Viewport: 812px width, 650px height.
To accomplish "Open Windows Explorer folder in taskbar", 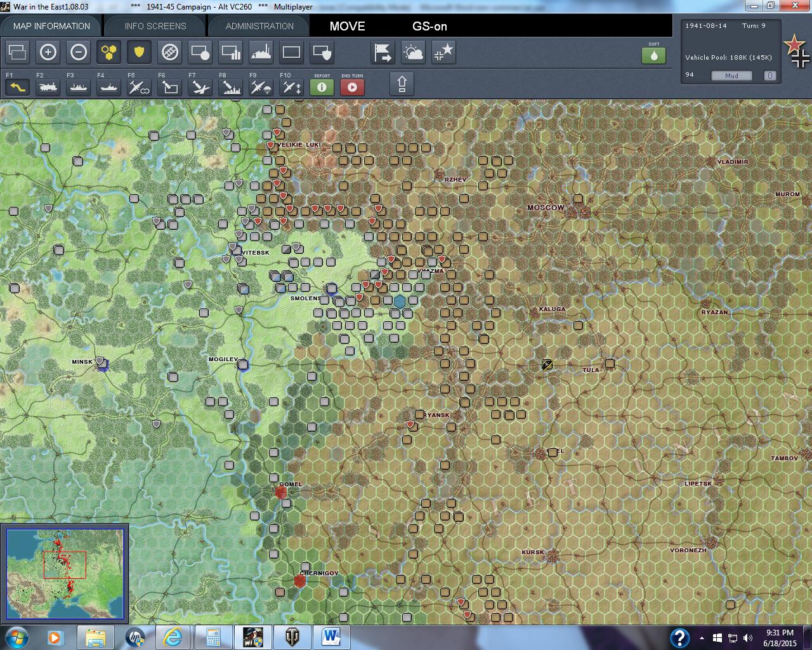I will click(95, 637).
